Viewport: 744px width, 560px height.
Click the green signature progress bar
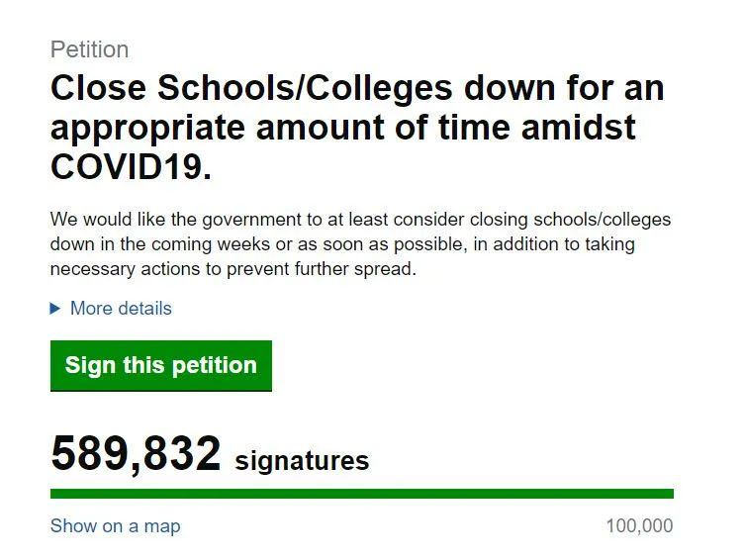point(361,494)
